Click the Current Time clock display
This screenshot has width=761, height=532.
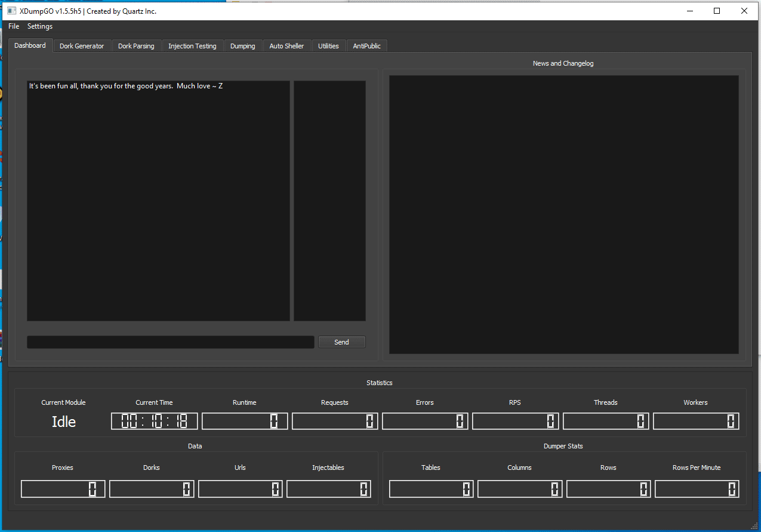pos(154,421)
